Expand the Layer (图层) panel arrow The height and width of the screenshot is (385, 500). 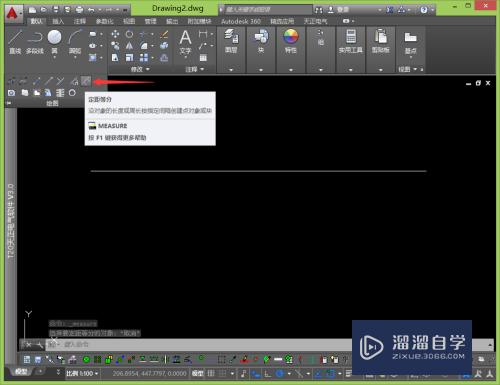pos(231,70)
